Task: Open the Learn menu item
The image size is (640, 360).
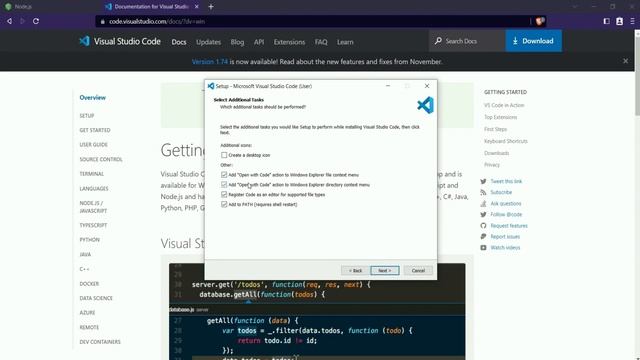Action: [x=345, y=42]
